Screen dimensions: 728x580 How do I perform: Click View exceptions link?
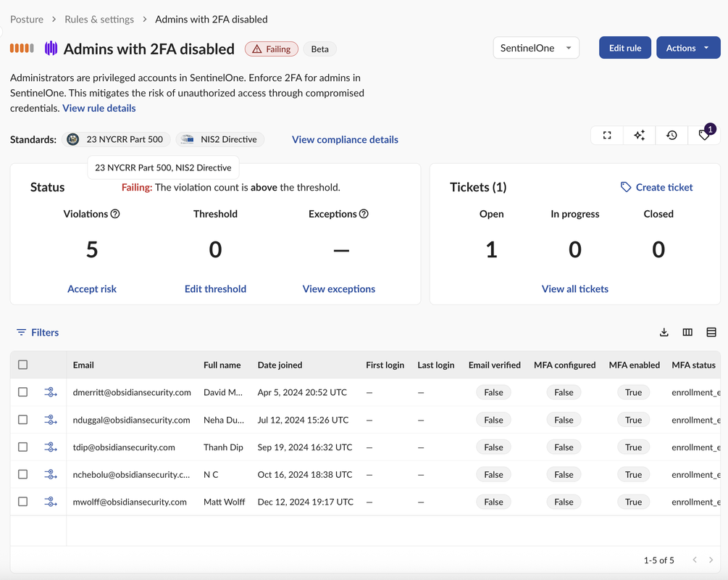coord(339,289)
